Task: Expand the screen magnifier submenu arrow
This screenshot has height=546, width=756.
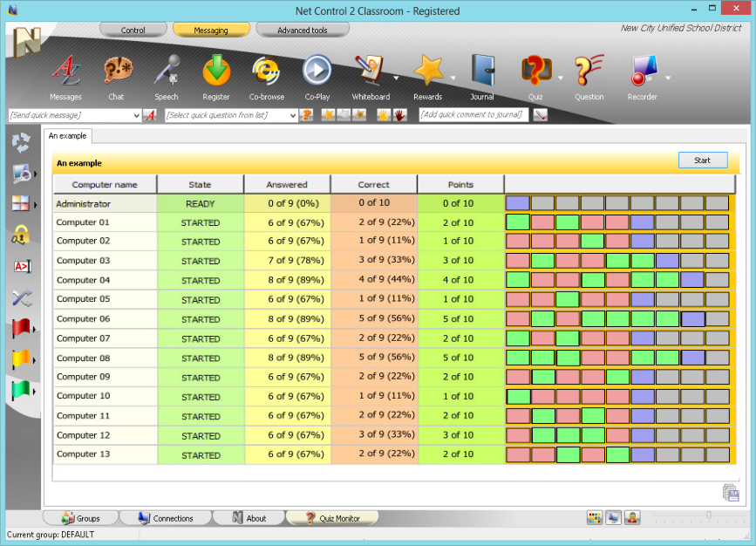Action: (x=36, y=174)
